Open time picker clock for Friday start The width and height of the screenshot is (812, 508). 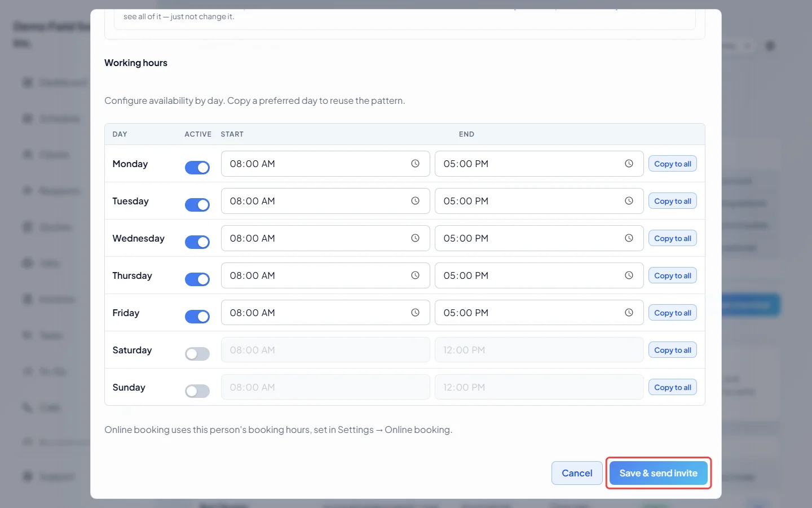(415, 313)
